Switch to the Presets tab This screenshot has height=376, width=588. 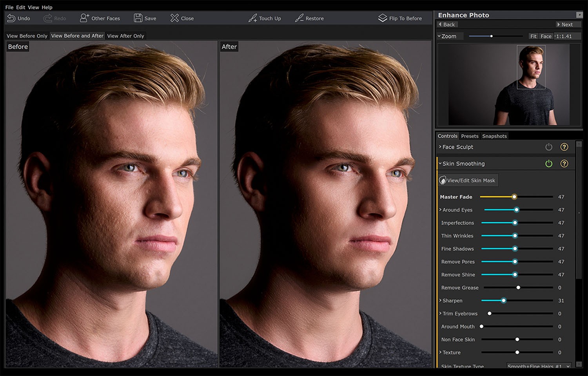(x=469, y=136)
